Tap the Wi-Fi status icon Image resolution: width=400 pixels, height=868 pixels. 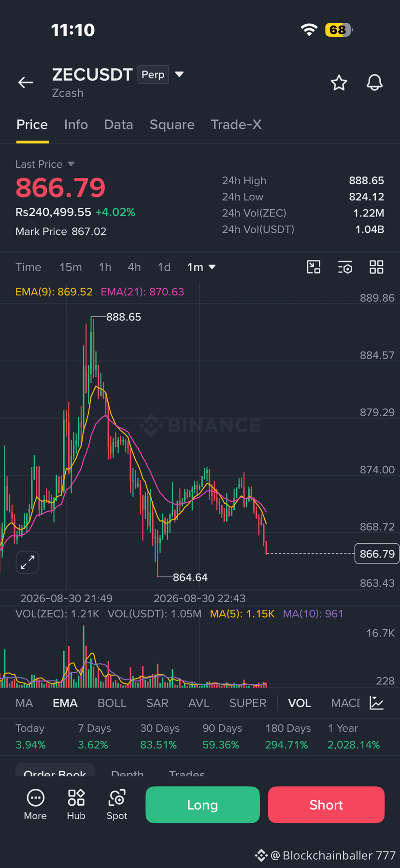[x=309, y=30]
